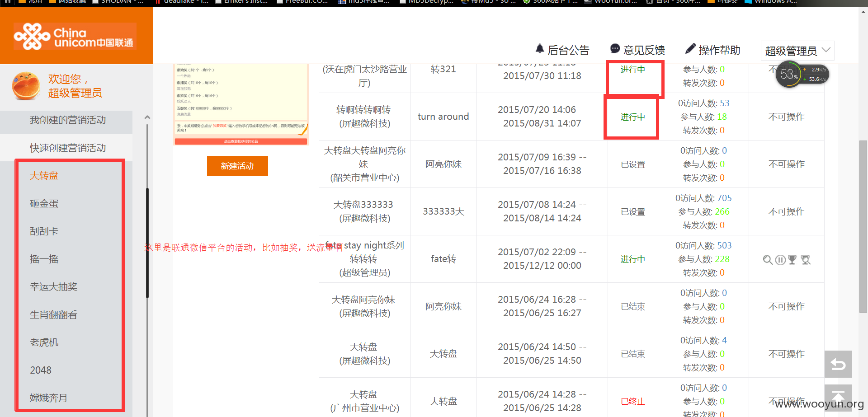Open the 后台公告 announcements bell
Screen dimensions: 868x417
click(x=539, y=49)
